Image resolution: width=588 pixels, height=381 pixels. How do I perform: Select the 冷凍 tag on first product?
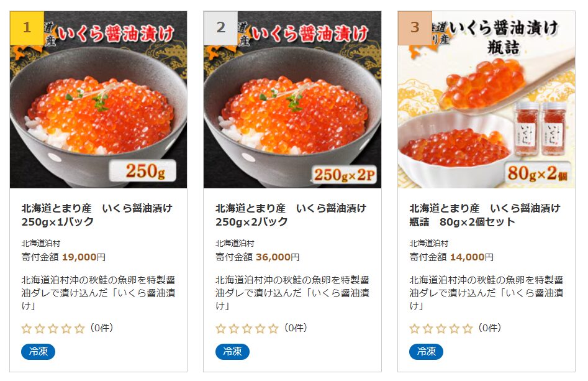pos(38,352)
